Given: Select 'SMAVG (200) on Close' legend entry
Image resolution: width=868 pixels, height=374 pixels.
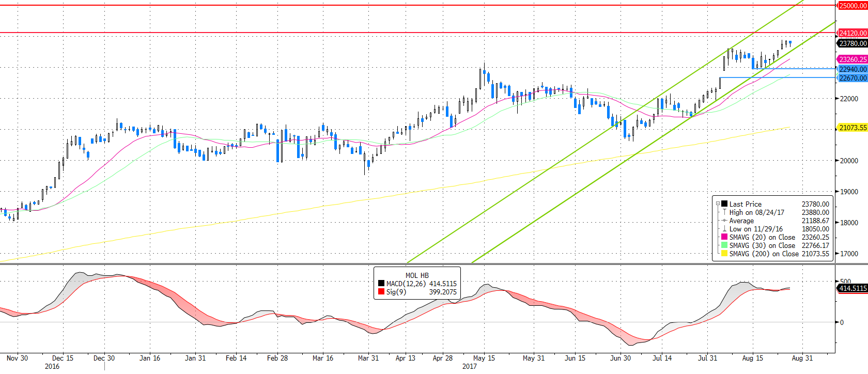Looking at the screenshot, I should 764,254.
